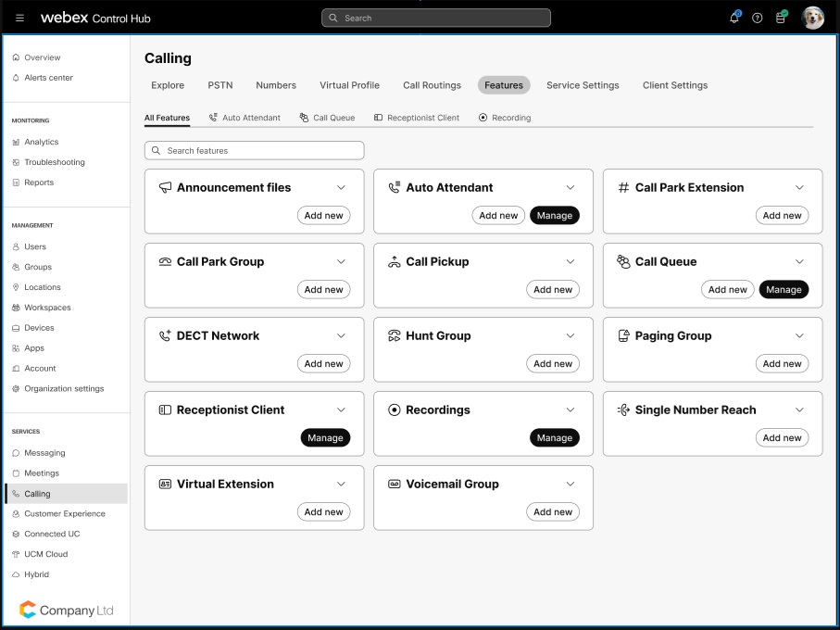Select the Auto Attendant sub-tab
This screenshot has width=840, height=630.
[244, 118]
